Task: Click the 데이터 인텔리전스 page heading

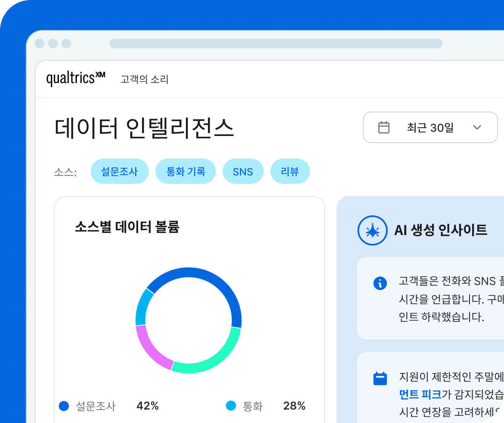Action: (144, 128)
